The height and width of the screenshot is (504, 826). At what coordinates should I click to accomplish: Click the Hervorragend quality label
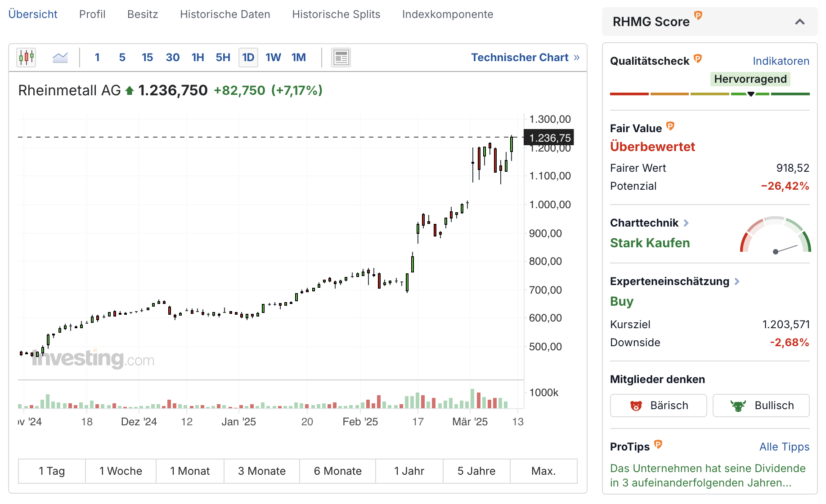tap(750, 79)
